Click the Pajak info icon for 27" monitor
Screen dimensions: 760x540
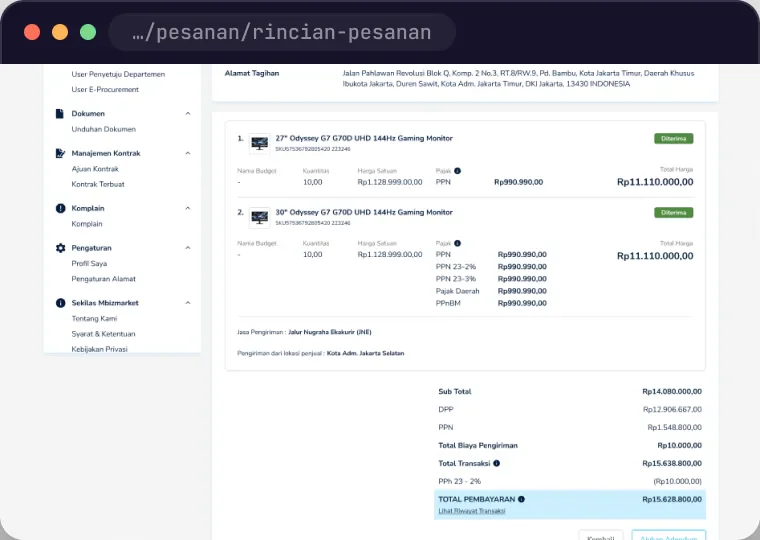pyautogui.click(x=457, y=171)
